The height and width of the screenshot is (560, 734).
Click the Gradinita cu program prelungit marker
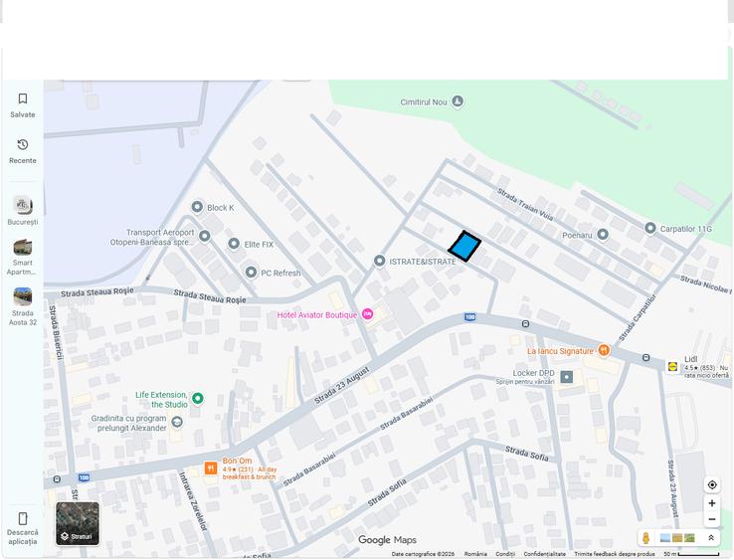(x=177, y=423)
